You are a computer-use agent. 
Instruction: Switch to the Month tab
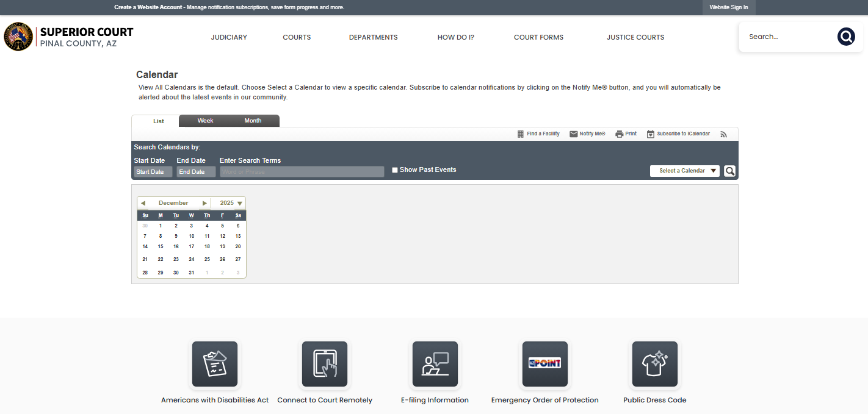pos(253,121)
